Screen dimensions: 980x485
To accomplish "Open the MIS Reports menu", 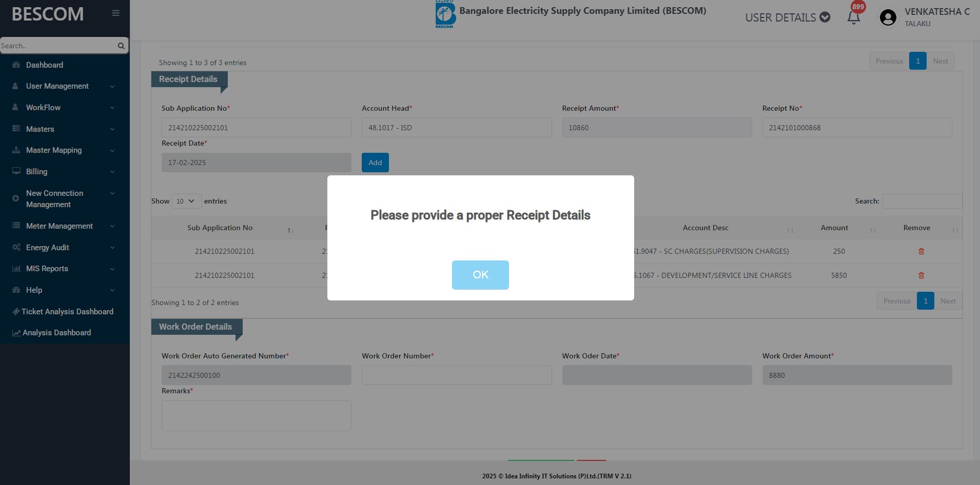I will point(47,269).
